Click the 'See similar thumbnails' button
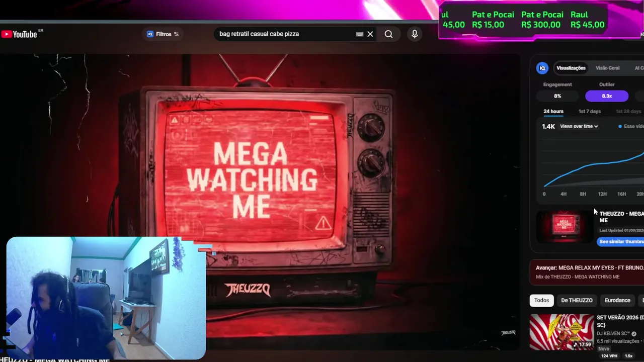 click(x=621, y=242)
